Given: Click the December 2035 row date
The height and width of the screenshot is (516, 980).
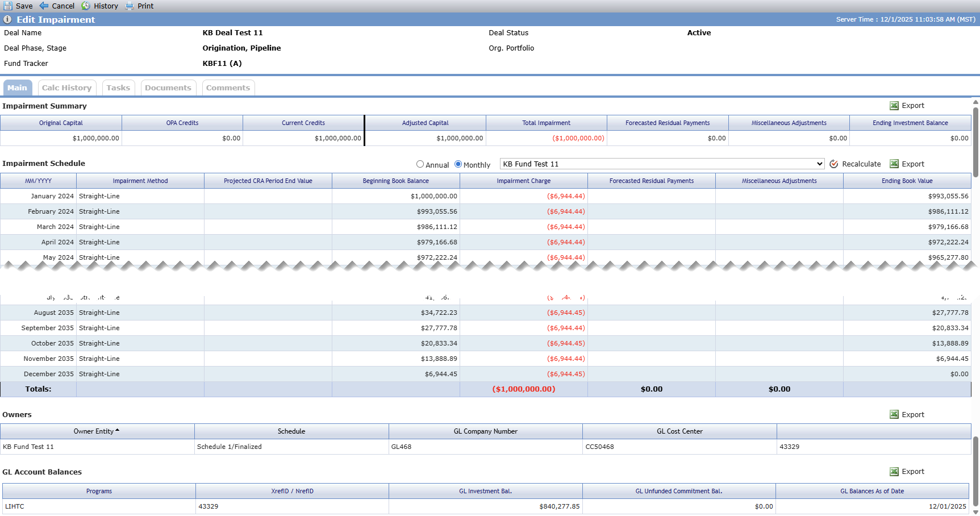Looking at the screenshot, I should pos(49,374).
